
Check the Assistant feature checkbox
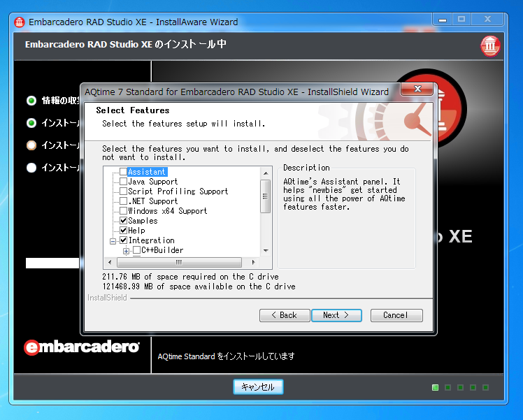[x=124, y=172]
